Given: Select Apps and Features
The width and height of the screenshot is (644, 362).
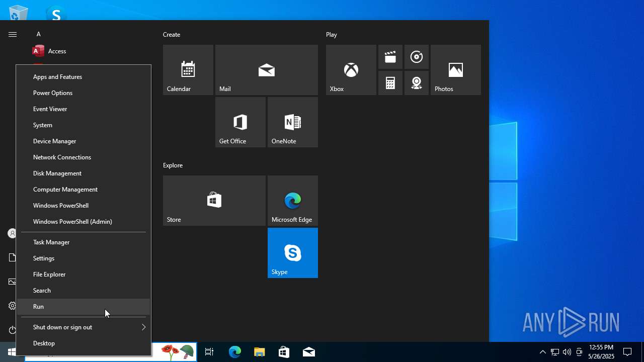Looking at the screenshot, I should click(84, 77).
